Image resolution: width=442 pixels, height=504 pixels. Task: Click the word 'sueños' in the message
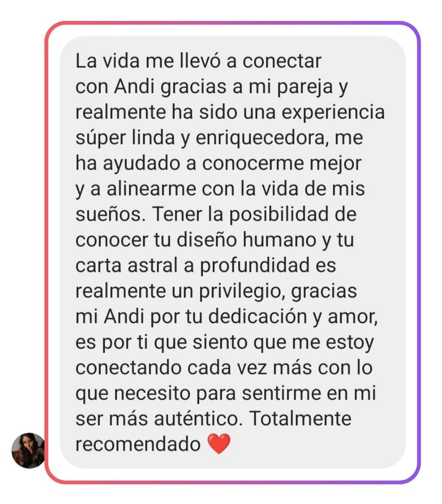coord(109,214)
